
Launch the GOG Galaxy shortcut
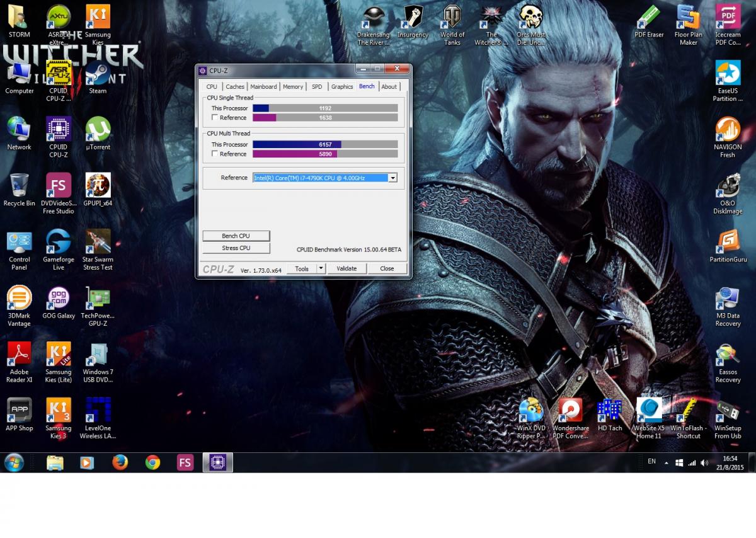coord(59,303)
